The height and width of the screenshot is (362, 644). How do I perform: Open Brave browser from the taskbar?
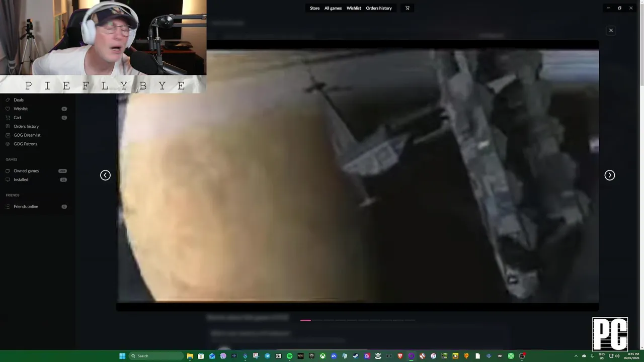point(400,356)
